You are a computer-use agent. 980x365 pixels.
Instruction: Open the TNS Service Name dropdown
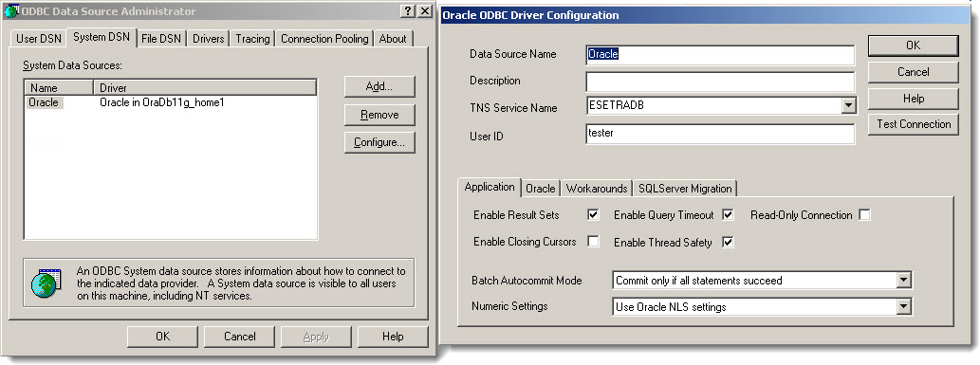coord(848,105)
